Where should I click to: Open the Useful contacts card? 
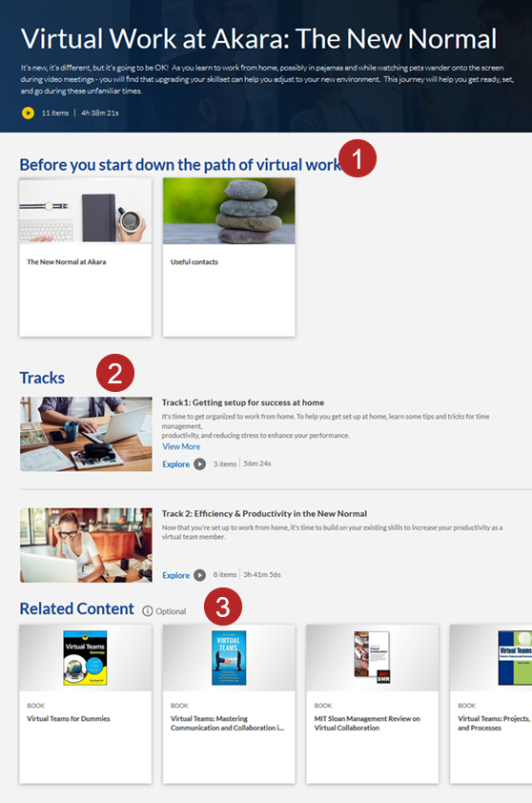click(229, 257)
